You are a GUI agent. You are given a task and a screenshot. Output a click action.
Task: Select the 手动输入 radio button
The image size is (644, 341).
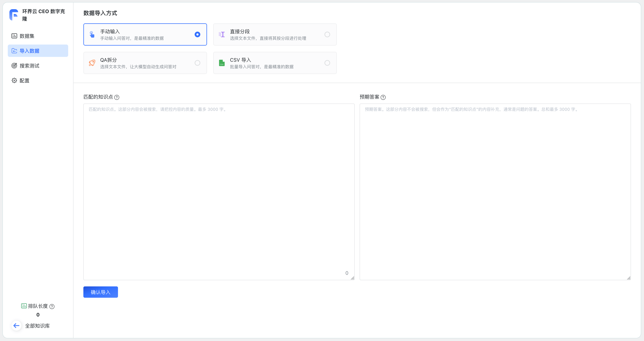point(197,34)
